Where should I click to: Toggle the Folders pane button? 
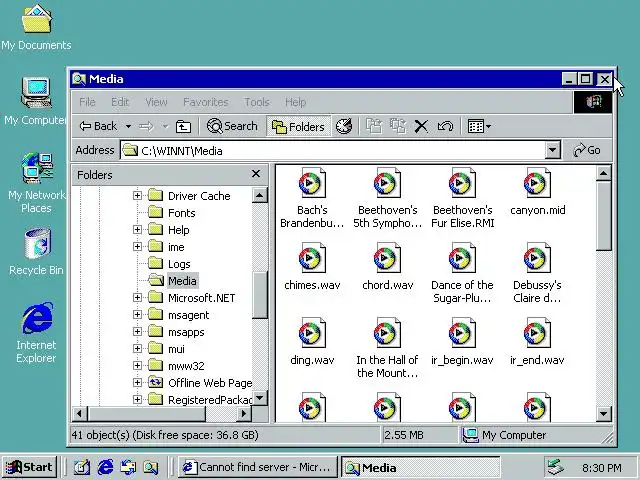[x=298, y=127]
